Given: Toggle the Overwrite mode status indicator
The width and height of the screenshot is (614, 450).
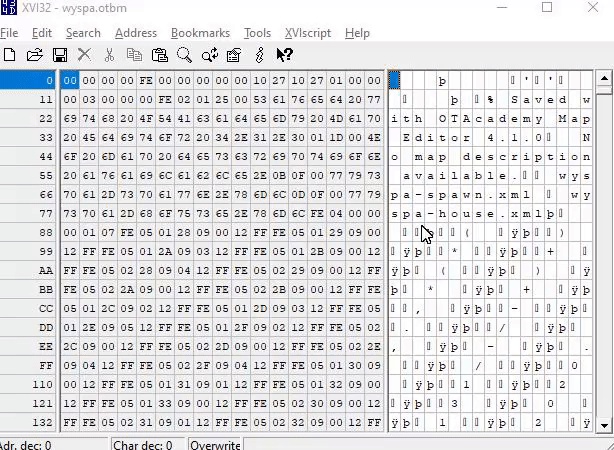Looking at the screenshot, I should click(215, 445).
